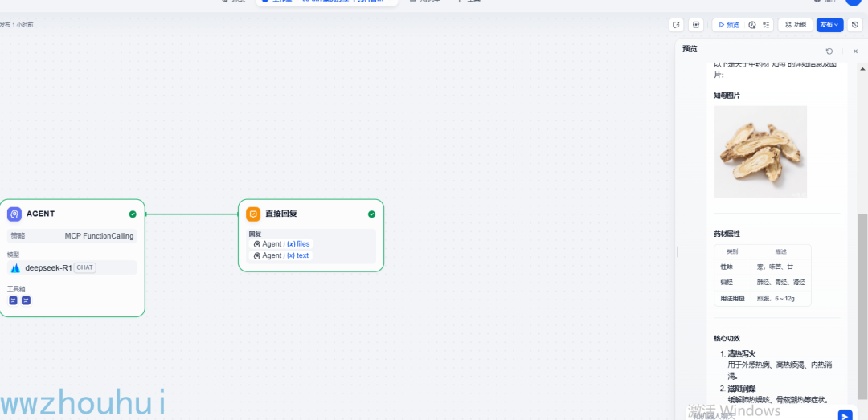Click the Agent / text variable chip
Image resolution: width=868 pixels, height=420 pixels.
coord(282,255)
